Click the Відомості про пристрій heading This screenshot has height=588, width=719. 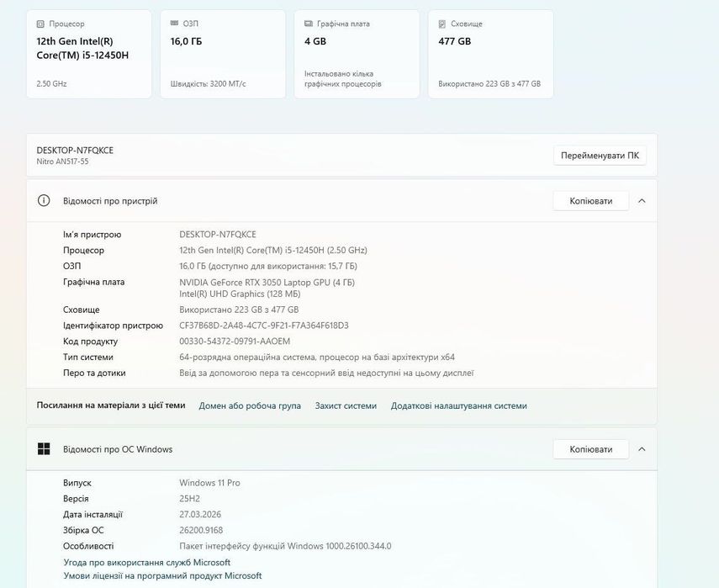(x=110, y=201)
